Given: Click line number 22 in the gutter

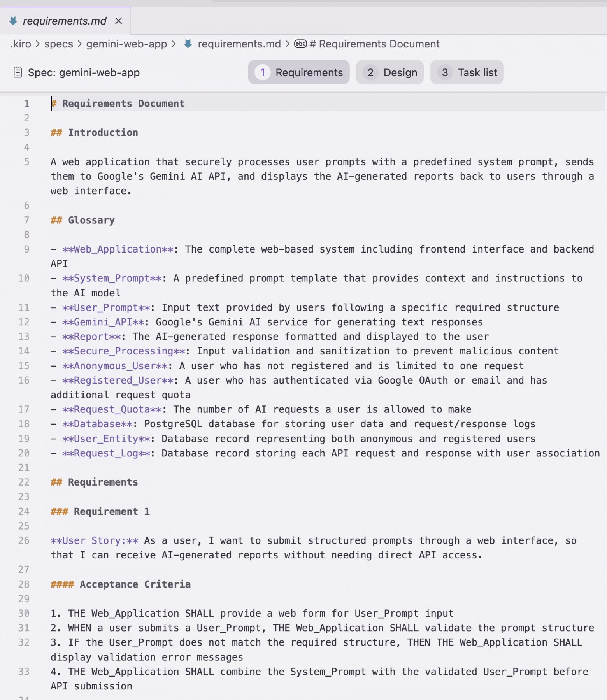Looking at the screenshot, I should click(24, 482).
